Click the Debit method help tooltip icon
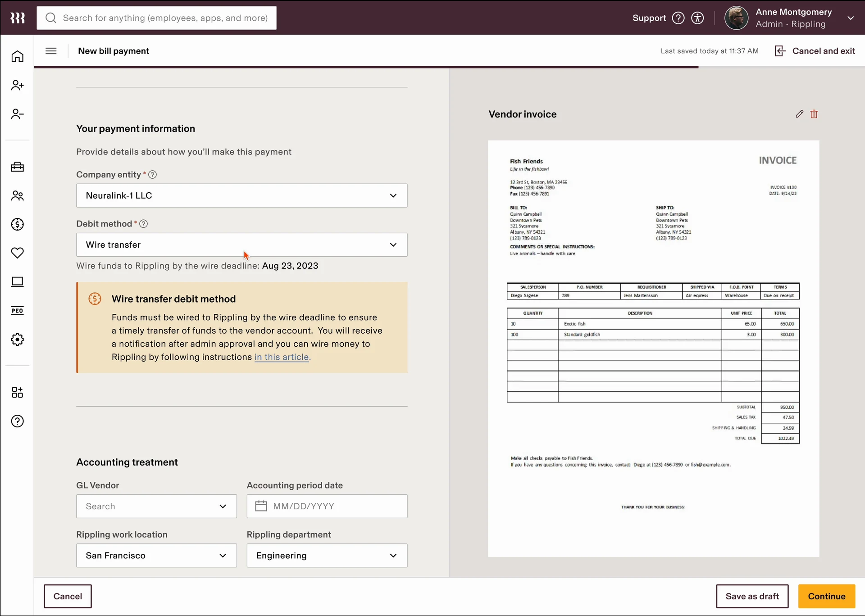 click(144, 224)
